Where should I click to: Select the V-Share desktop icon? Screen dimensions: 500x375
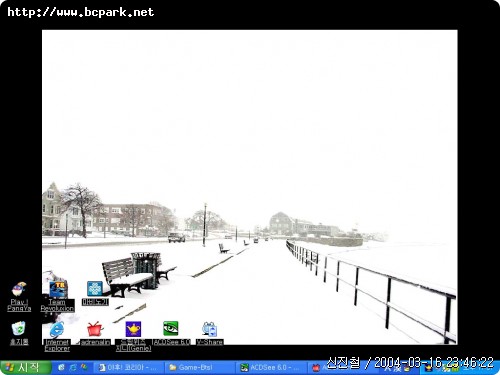(209, 333)
